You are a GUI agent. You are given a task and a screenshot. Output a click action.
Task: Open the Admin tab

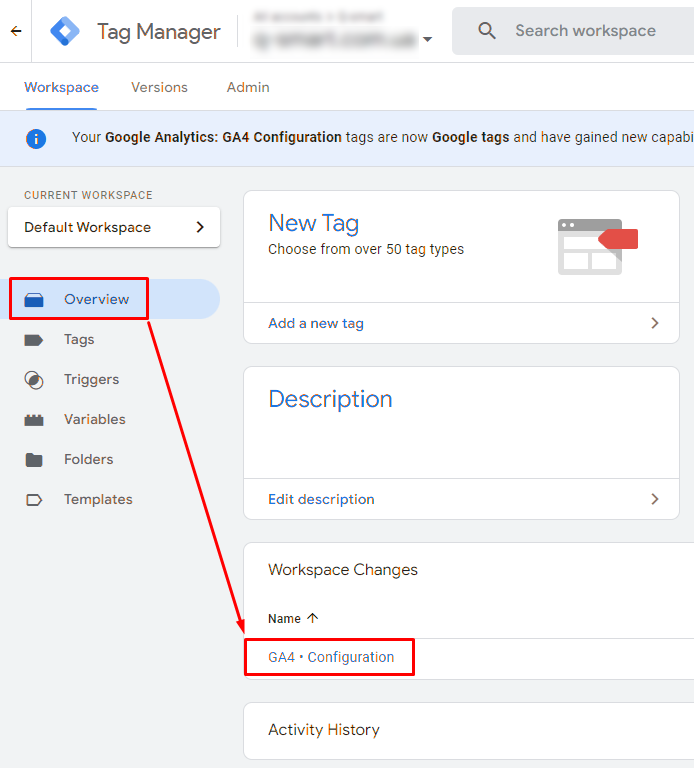coord(248,87)
